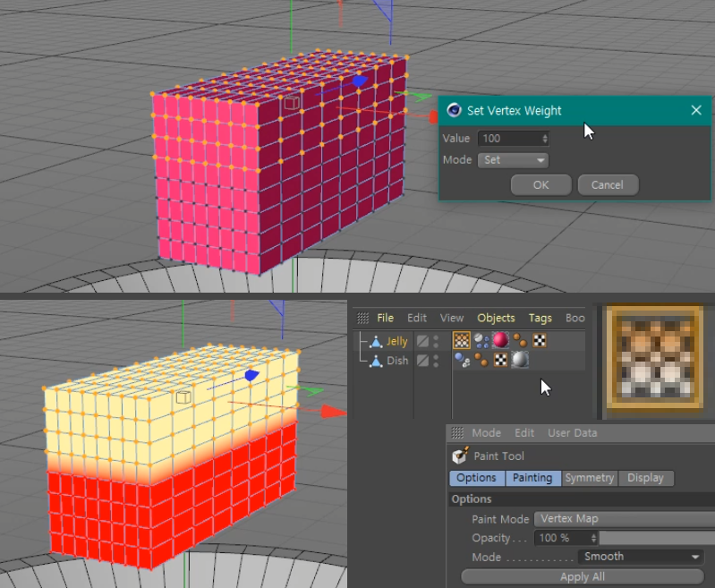
Task: Switch to the Painting tab
Action: (532, 478)
